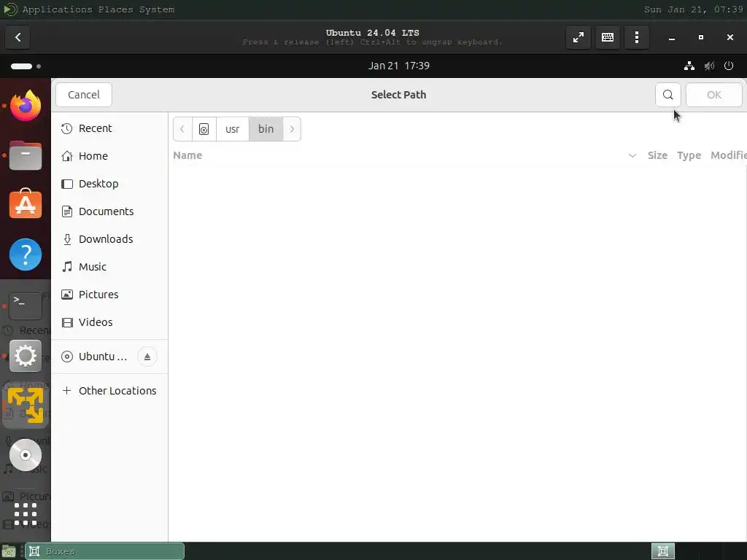Sort files by Modified column

point(729,155)
